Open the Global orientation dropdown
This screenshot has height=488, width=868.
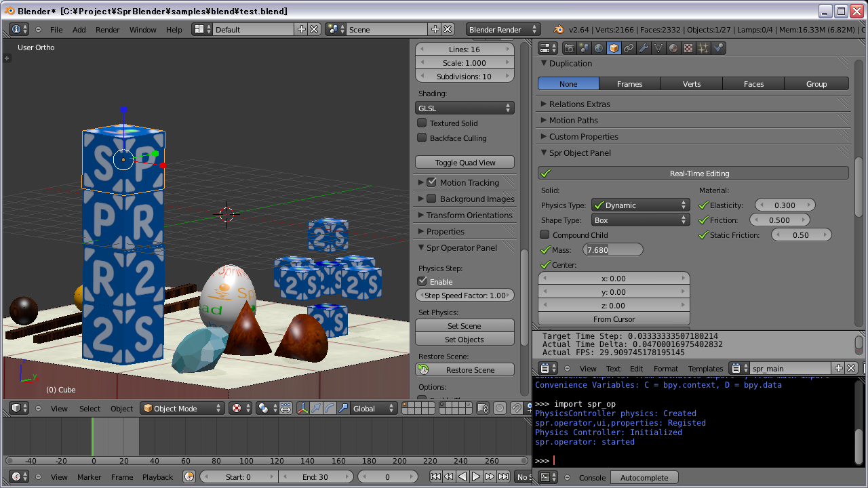click(x=374, y=408)
